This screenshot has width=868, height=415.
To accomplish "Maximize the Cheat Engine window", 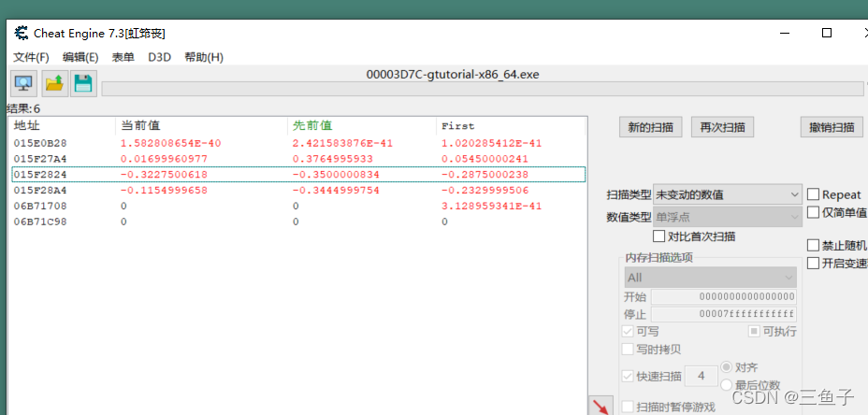I will click(x=827, y=34).
